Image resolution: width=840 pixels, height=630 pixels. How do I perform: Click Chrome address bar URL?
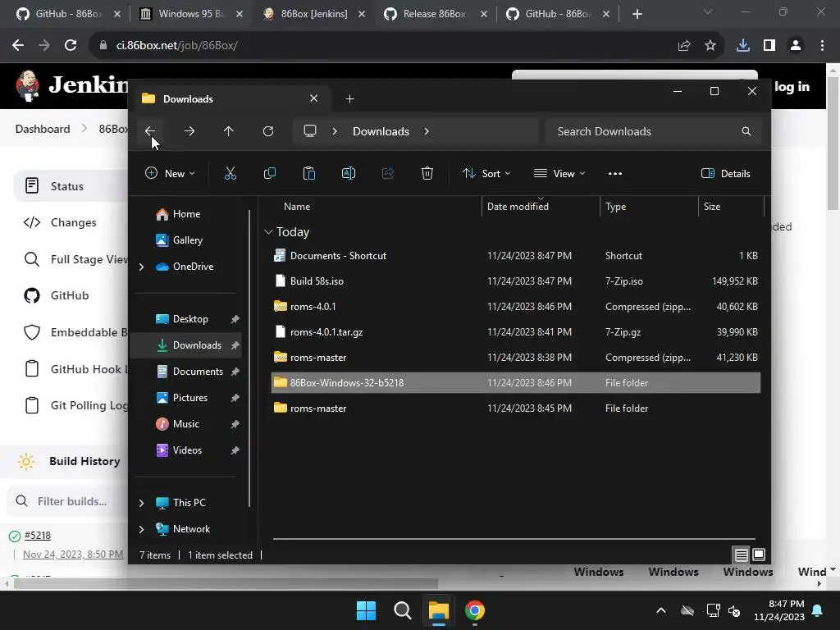[x=177, y=46]
